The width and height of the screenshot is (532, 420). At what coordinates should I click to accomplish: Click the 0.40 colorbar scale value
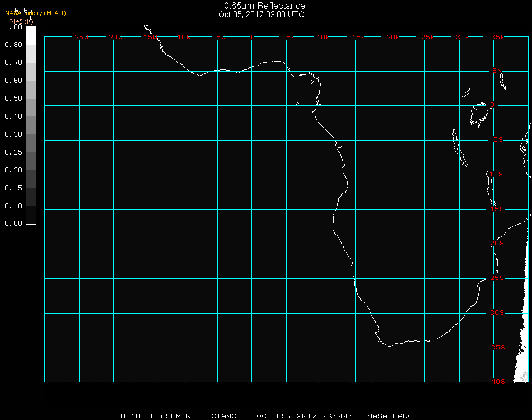click(13, 116)
